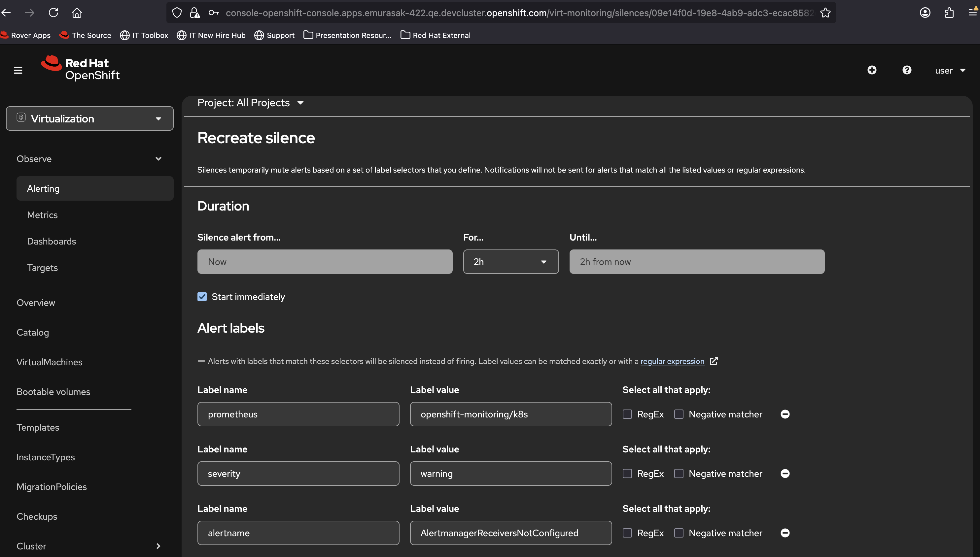
Task: Open VirtualMachines navigation item
Action: (x=50, y=362)
